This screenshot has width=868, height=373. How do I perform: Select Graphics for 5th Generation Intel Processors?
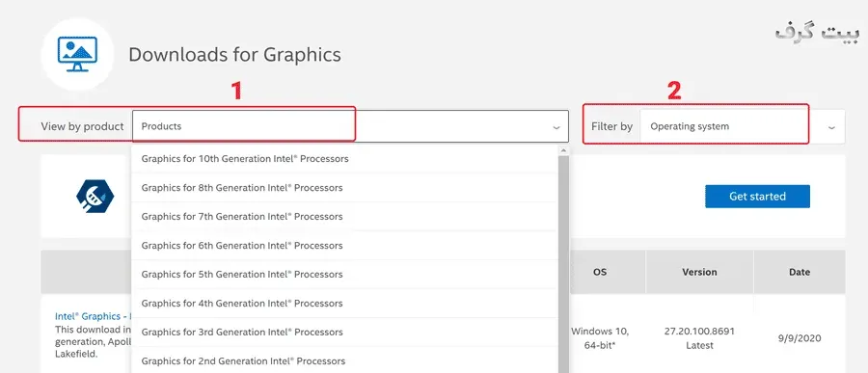[x=344, y=274]
